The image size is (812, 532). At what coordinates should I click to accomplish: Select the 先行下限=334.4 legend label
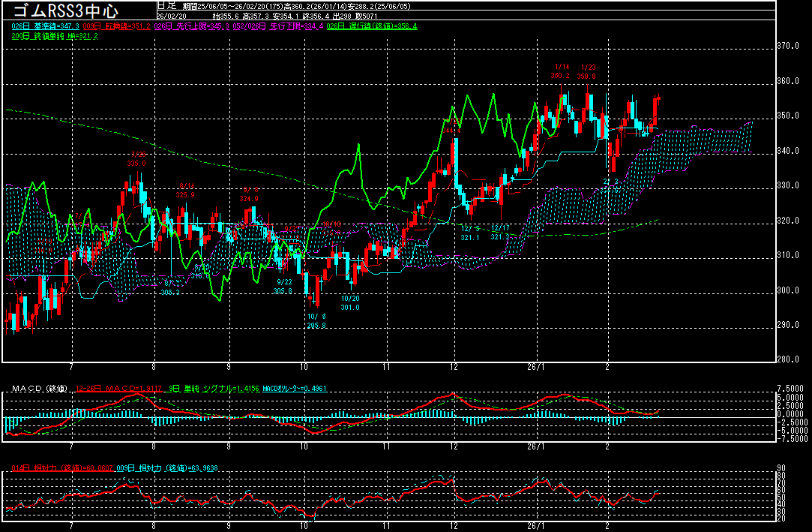pos(283,26)
